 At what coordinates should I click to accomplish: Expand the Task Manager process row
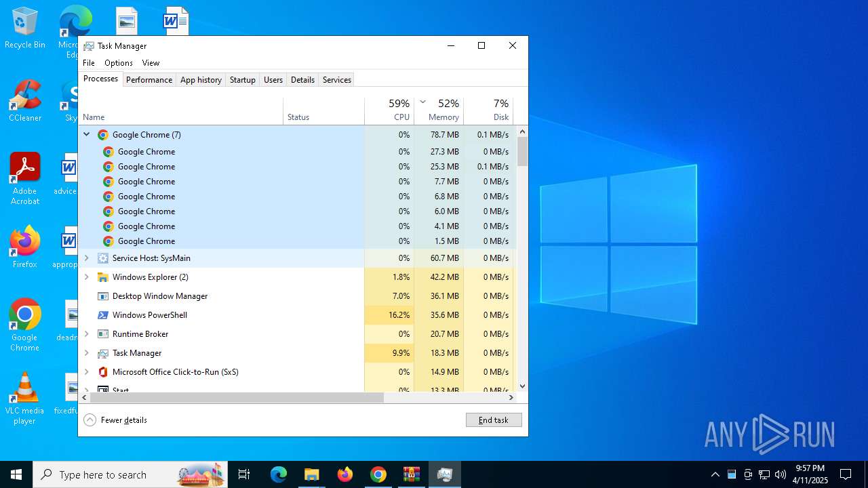pos(86,353)
